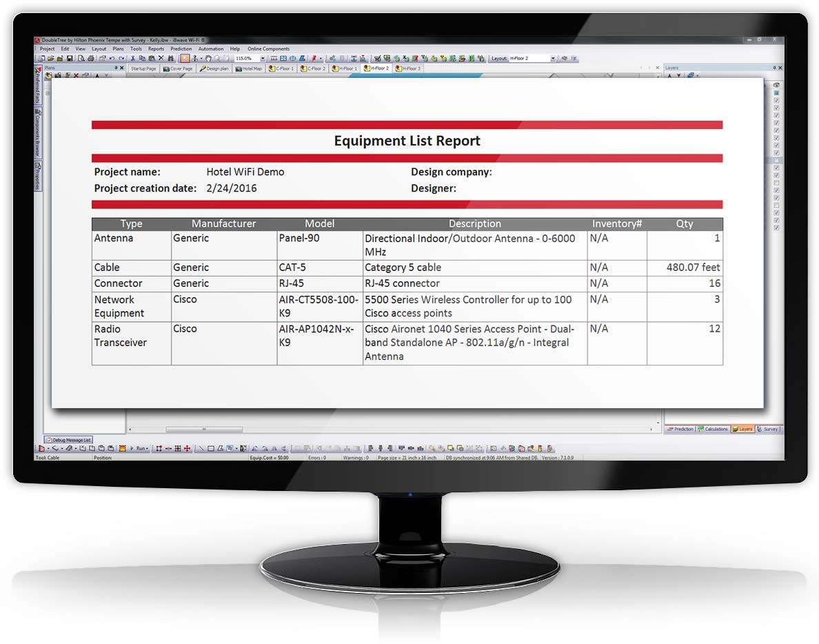819x644 pixels.
Task: Click the Undo arrow icon
Action: (x=112, y=59)
